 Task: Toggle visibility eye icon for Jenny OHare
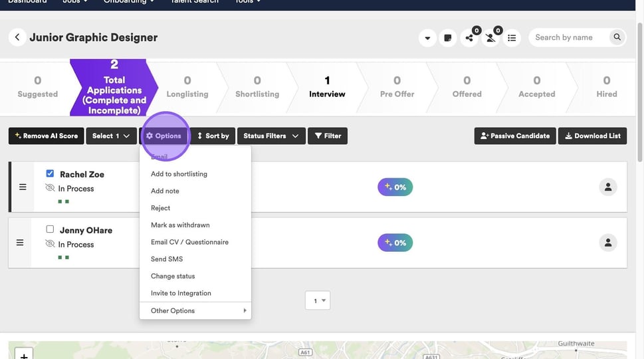point(50,244)
